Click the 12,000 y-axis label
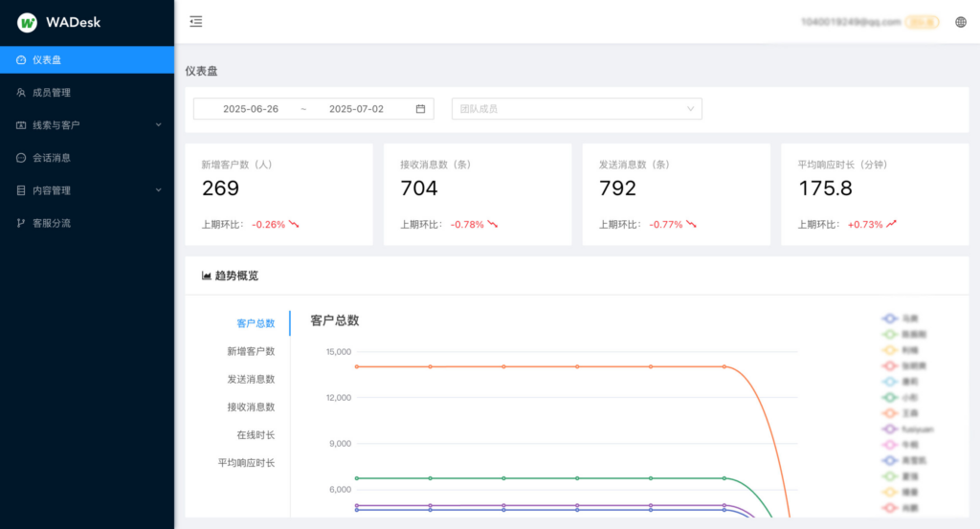 click(339, 397)
